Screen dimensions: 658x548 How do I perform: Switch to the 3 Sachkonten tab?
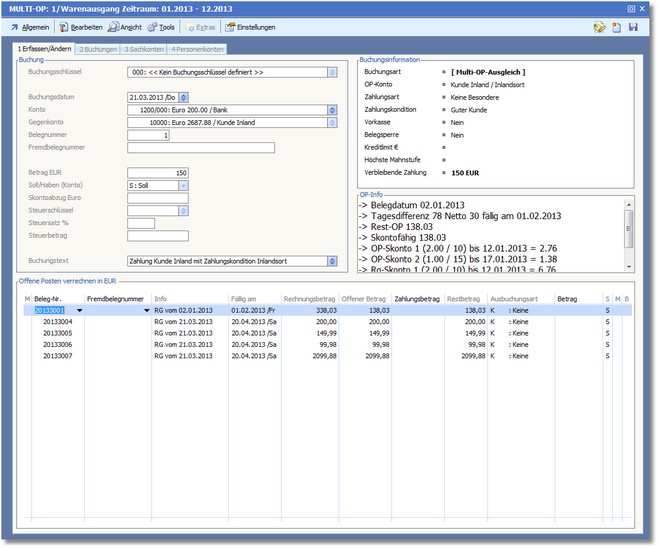pos(143,48)
